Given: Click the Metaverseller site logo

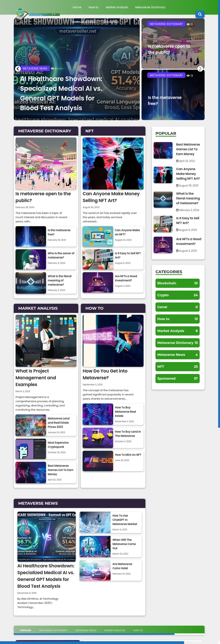Looking at the screenshot, I should click(x=37, y=14).
